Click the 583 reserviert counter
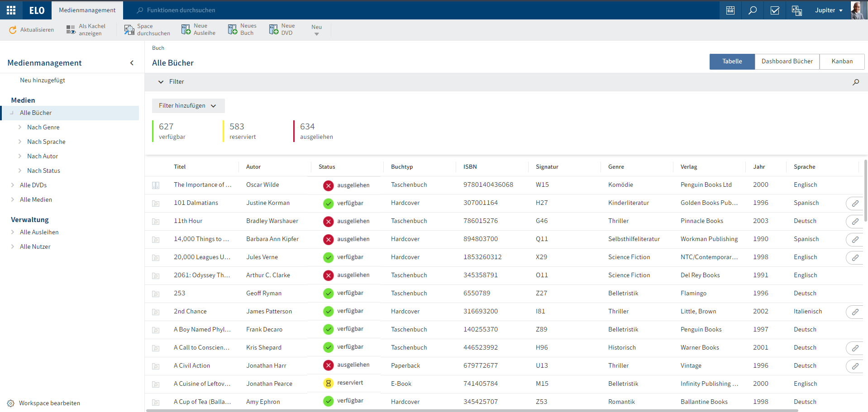The width and height of the screenshot is (868, 412). point(240,131)
